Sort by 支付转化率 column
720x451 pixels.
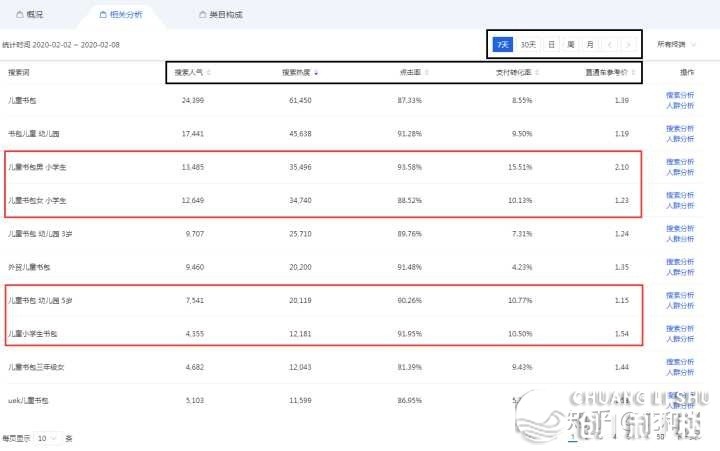click(517, 73)
